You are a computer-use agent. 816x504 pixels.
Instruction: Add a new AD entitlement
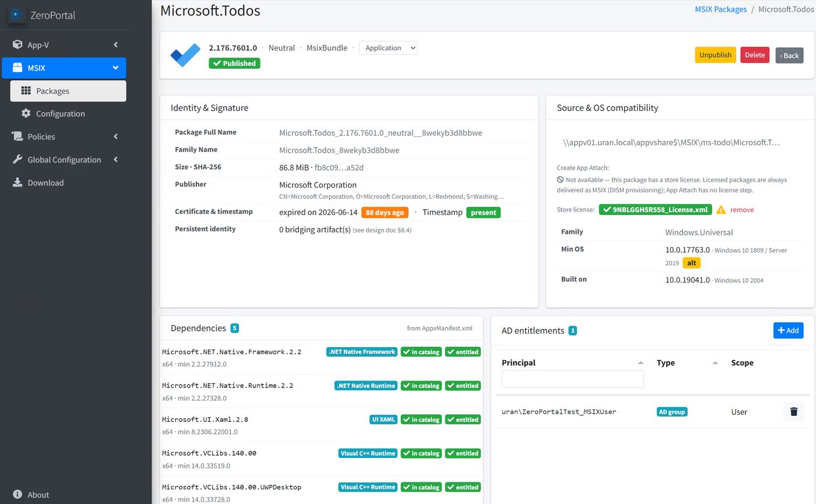[788, 330]
